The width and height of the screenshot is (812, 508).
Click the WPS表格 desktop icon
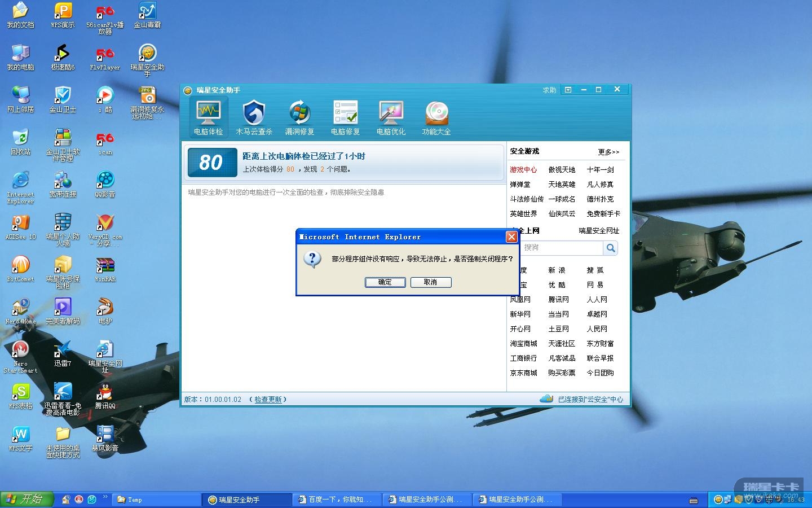pos(20,396)
